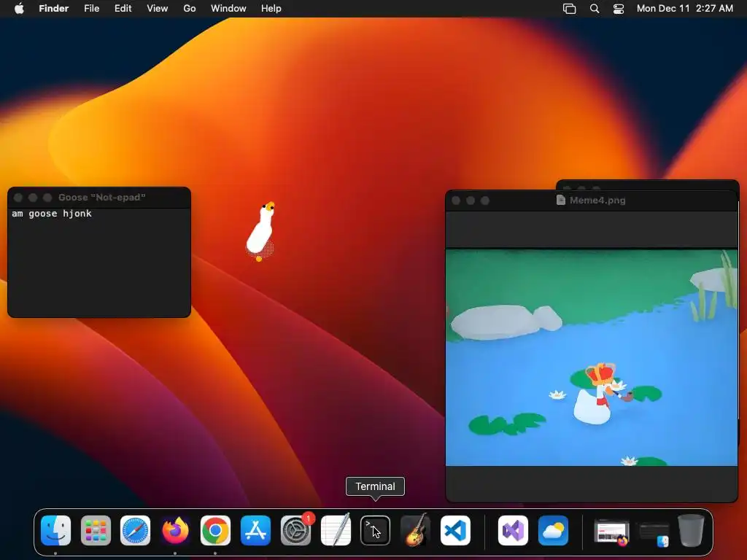
Task: Click the date and time in menu bar
Action: click(685, 9)
